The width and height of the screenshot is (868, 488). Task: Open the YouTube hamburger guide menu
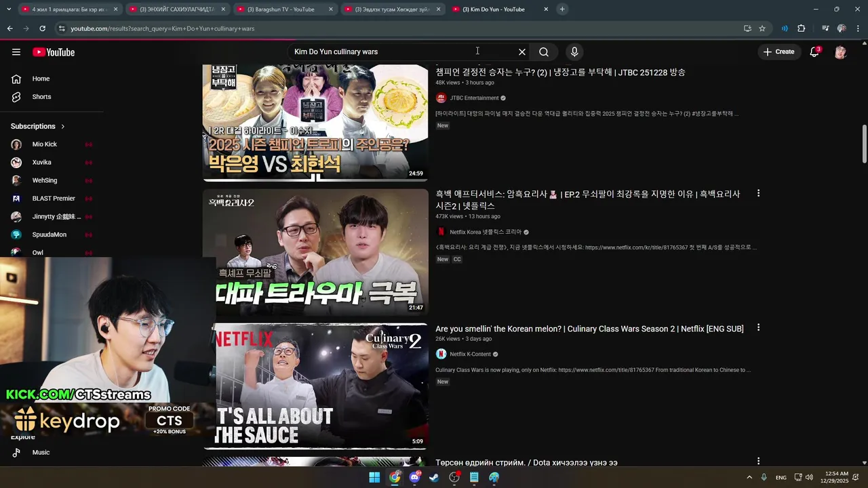point(16,52)
